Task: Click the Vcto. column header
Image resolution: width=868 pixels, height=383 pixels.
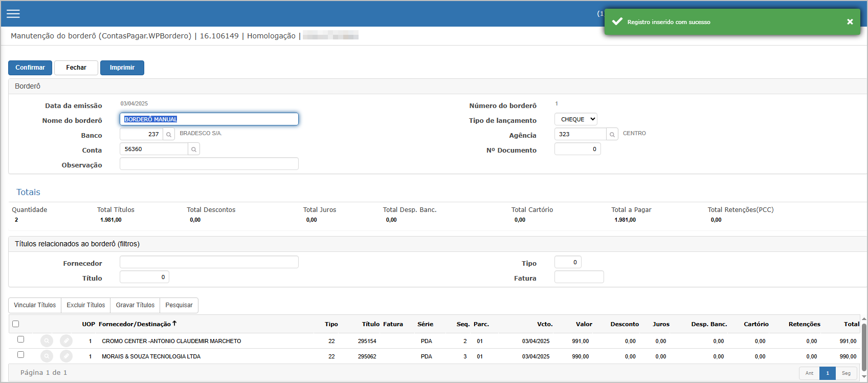Action: click(545, 324)
